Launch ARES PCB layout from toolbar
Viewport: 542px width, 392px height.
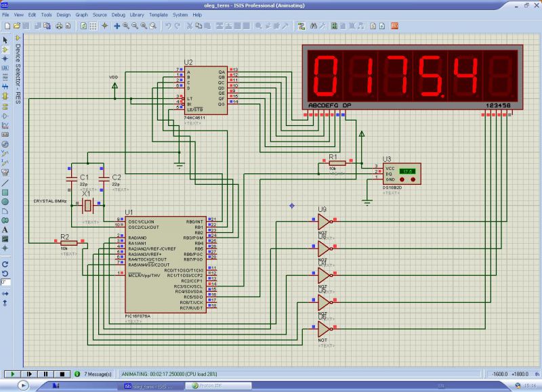click(x=394, y=26)
